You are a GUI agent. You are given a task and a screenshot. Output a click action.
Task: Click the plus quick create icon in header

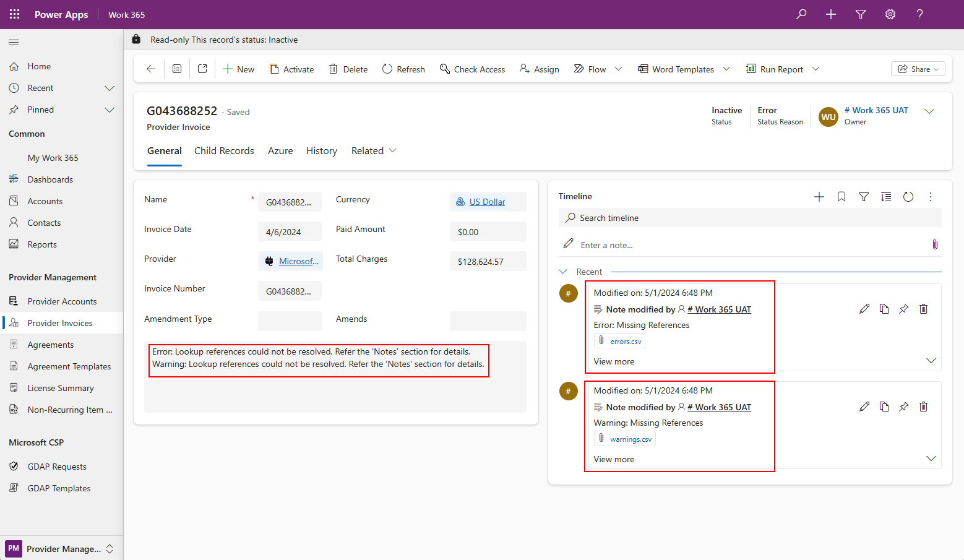point(831,14)
